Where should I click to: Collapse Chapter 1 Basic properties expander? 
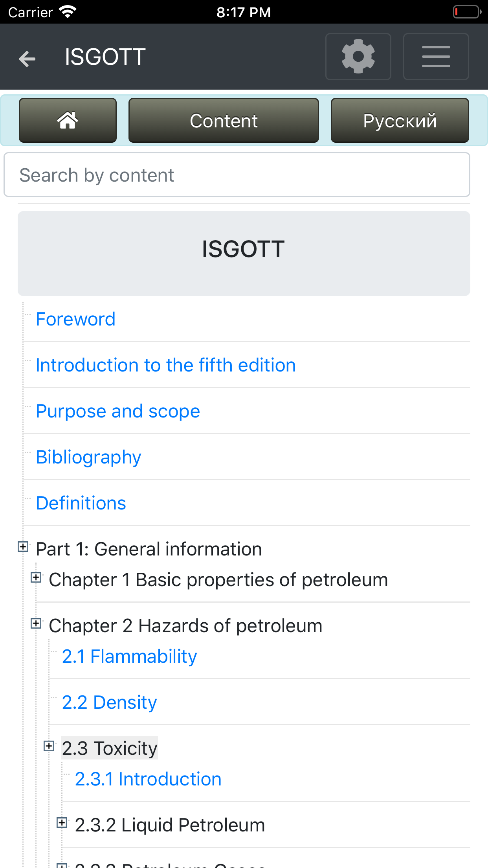(36, 577)
